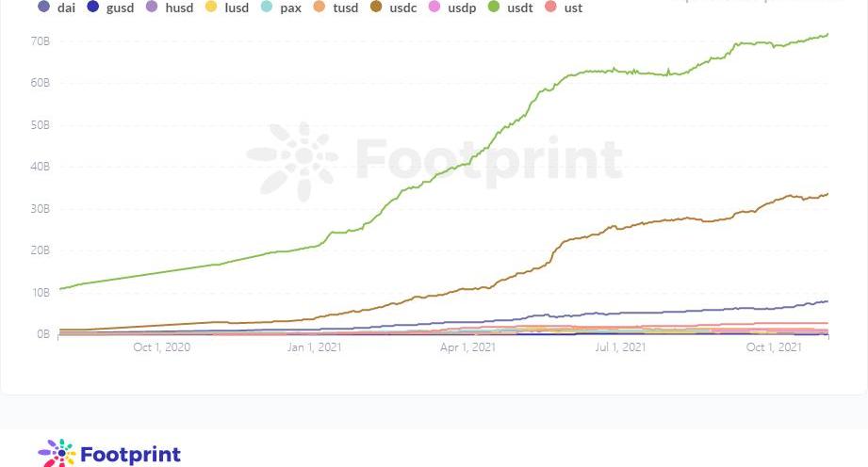The width and height of the screenshot is (868, 467).
Task: Hide the gusd series in the legend
Action: coord(92,8)
